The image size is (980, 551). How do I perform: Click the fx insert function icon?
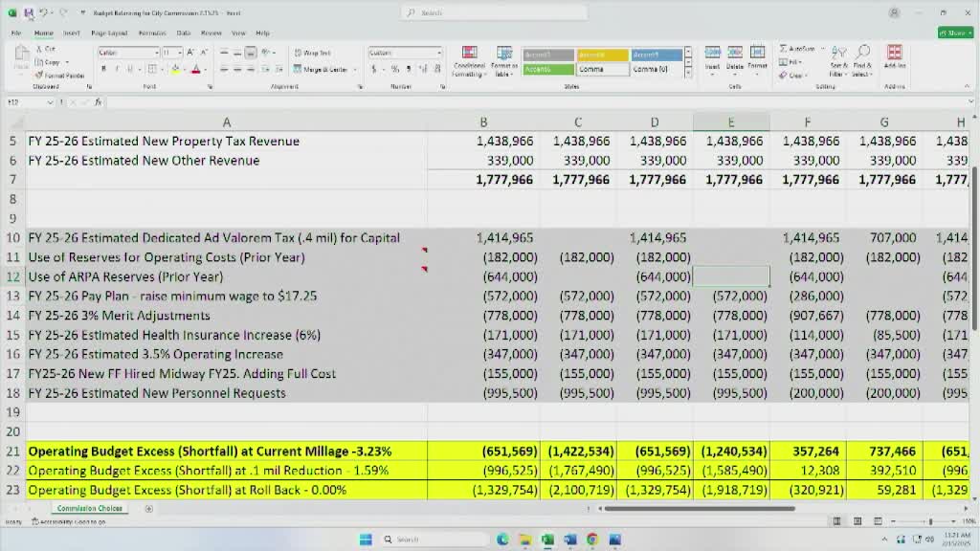click(99, 102)
